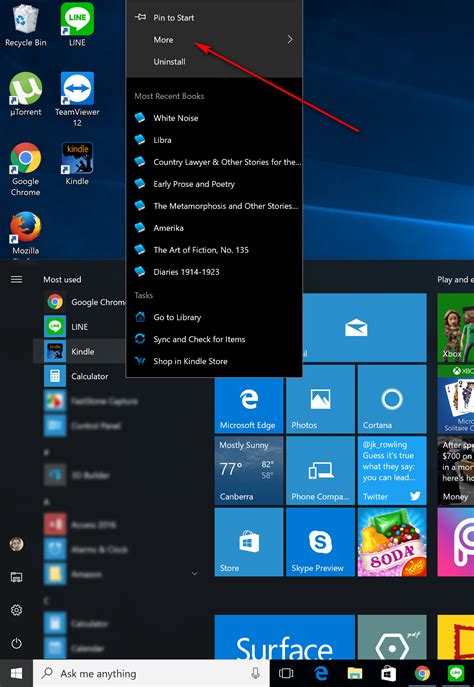Screen dimensions: 474x687
Task: Open the Xbox tile
Action: [x=456, y=327]
